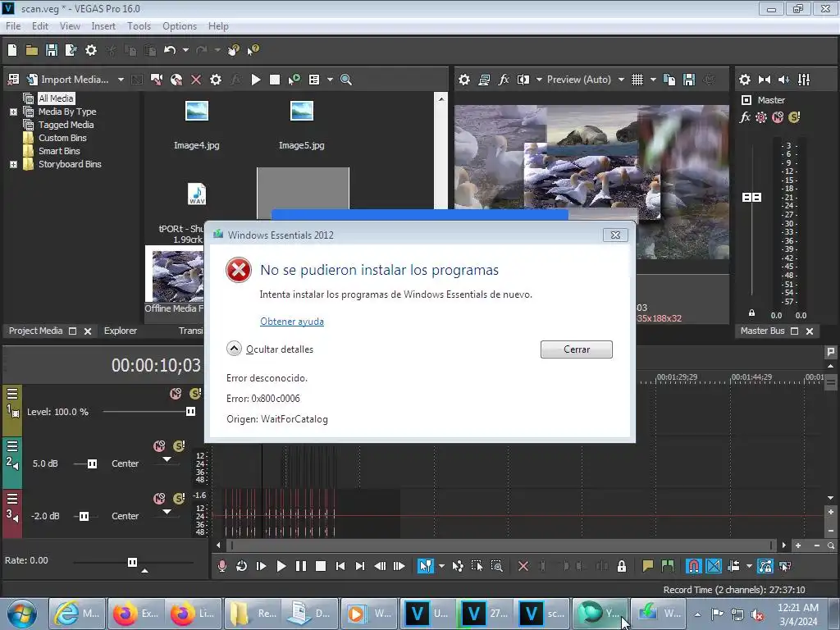This screenshot has width=840, height=630.
Task: Copy preview snapshot to clipboard
Action: tap(669, 80)
